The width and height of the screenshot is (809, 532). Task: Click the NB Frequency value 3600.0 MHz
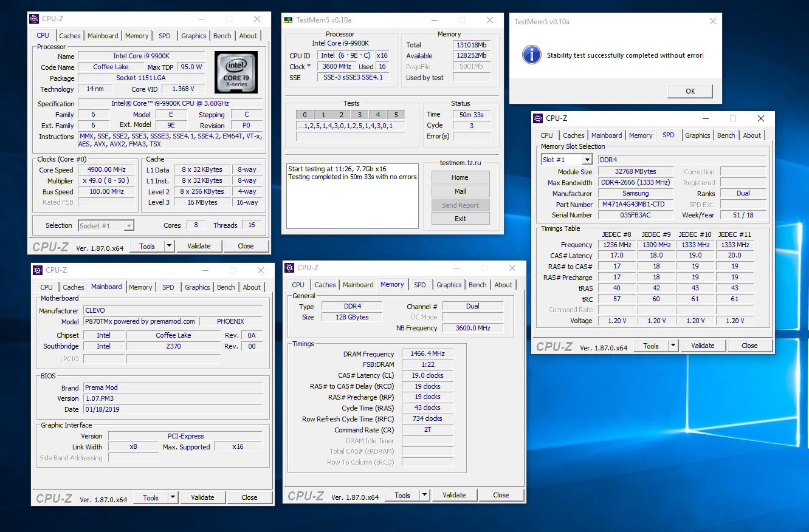[x=473, y=328]
